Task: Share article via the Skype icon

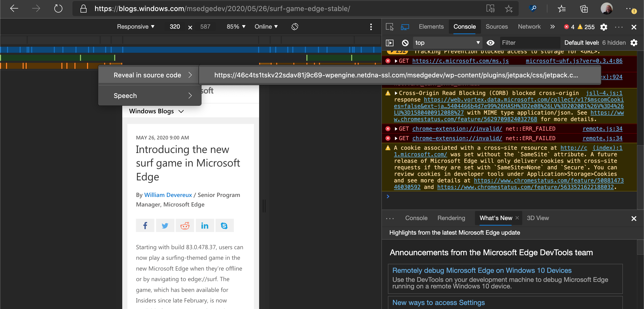Action: (224, 226)
